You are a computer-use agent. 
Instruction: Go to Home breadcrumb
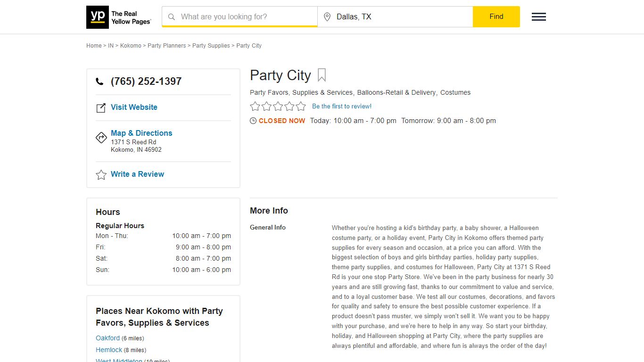pos(94,46)
